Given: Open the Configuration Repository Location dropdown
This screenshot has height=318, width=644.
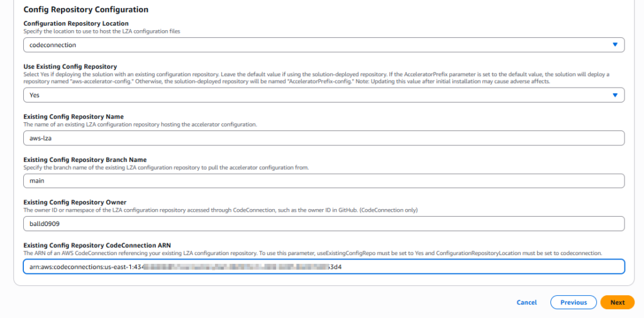Looking at the screenshot, I should [314, 45].
